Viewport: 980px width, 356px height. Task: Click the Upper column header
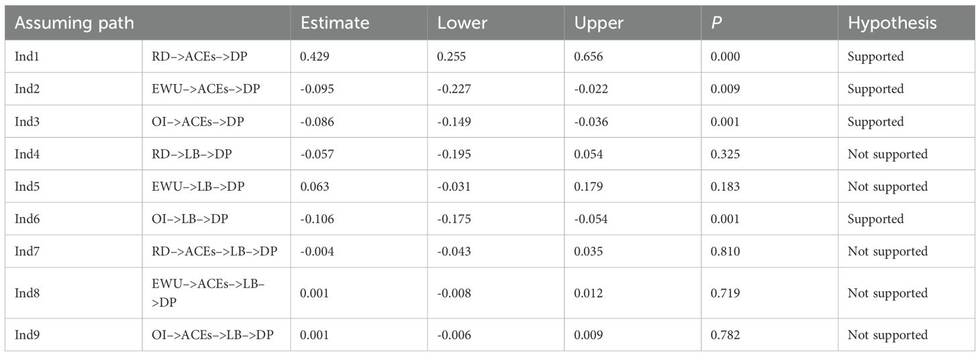599,23
